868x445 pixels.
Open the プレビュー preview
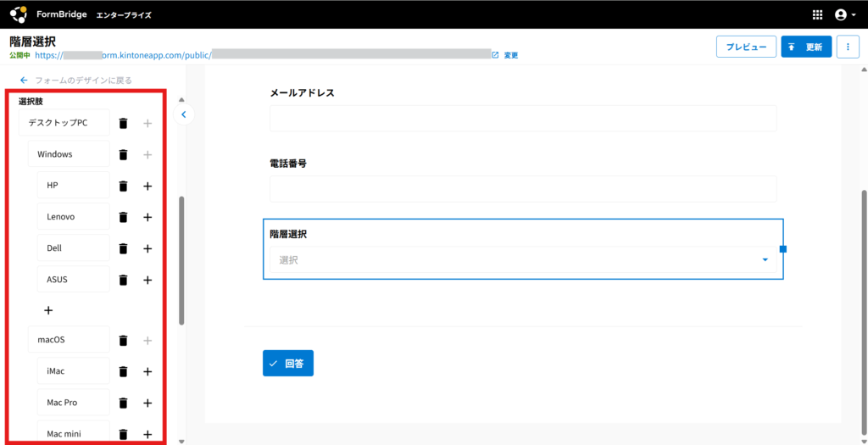point(746,47)
